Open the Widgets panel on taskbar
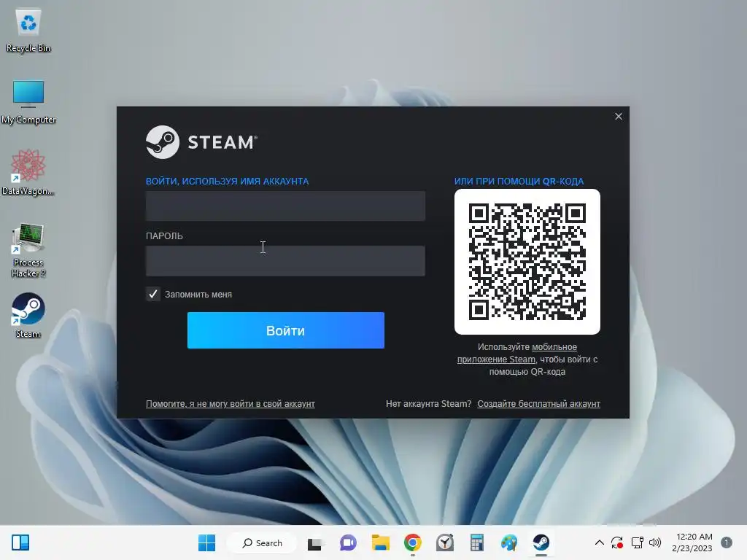747x560 pixels. 20,542
